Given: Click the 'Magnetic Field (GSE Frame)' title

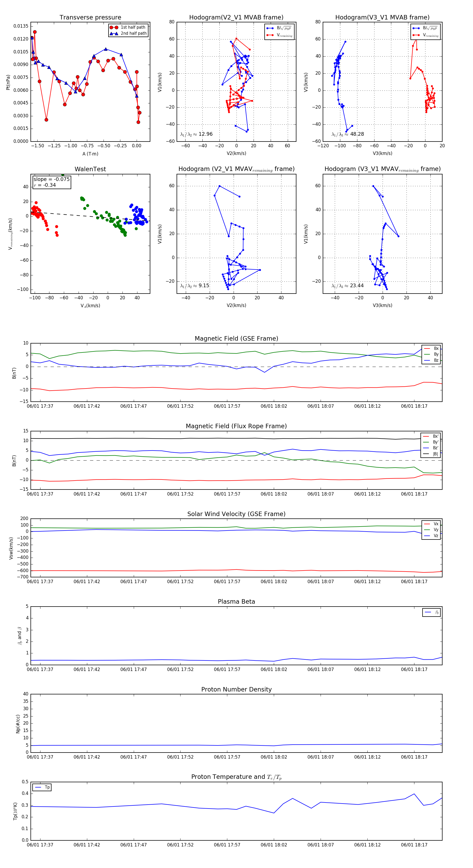Looking at the screenshot, I should (236, 339).
